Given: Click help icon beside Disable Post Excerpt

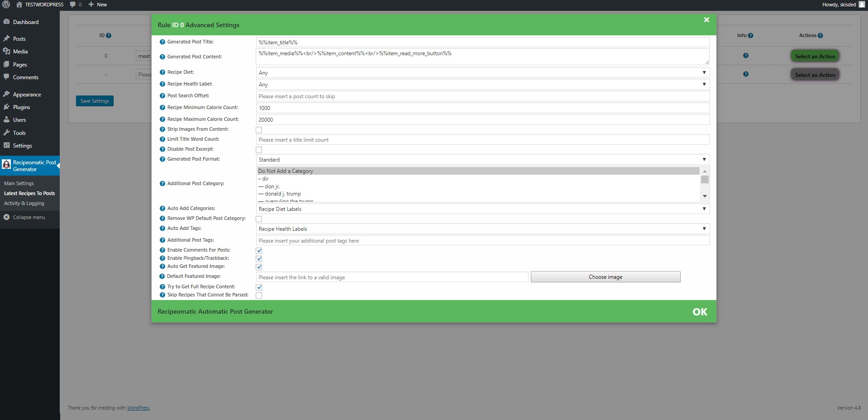Looking at the screenshot, I should pyautogui.click(x=162, y=149).
